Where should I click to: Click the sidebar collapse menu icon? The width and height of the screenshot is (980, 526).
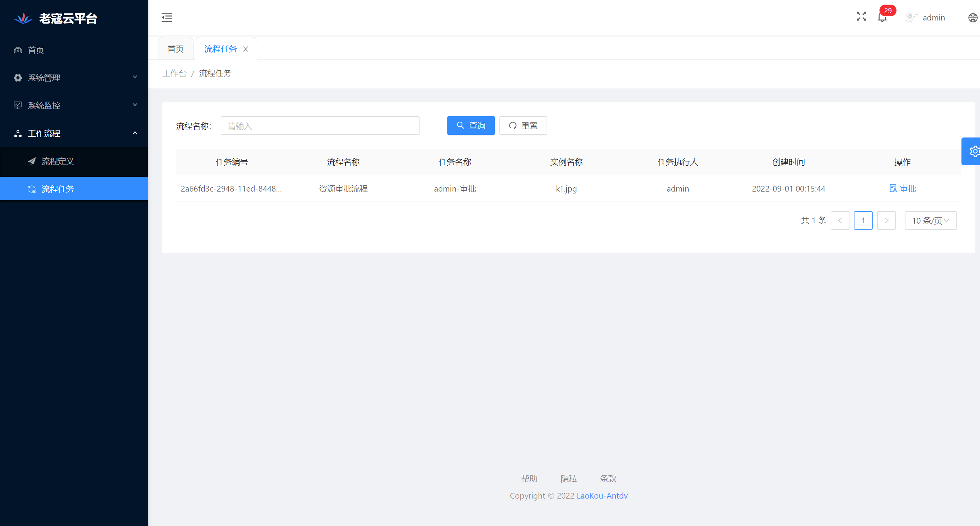pyautogui.click(x=167, y=17)
